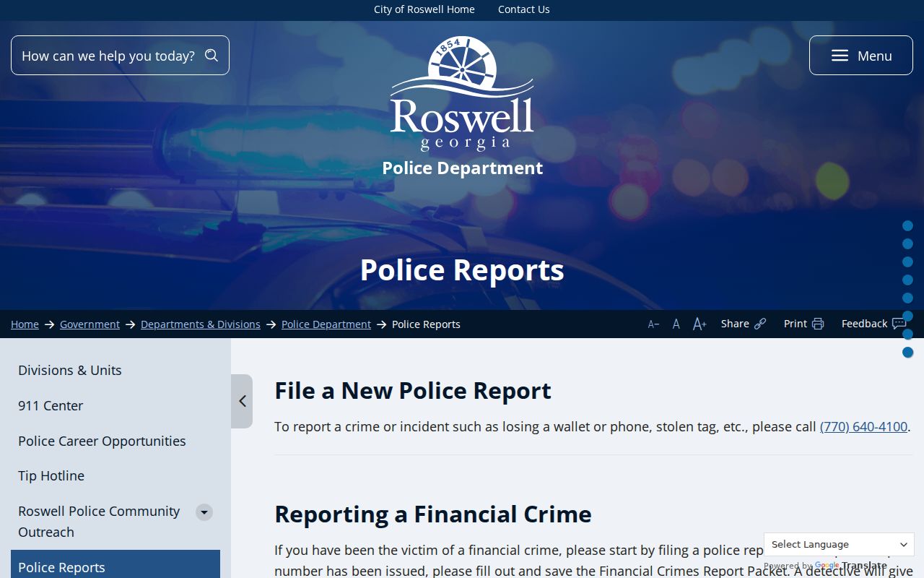Click the current 'Police Reports' breadcrumb text

pyautogui.click(x=426, y=324)
